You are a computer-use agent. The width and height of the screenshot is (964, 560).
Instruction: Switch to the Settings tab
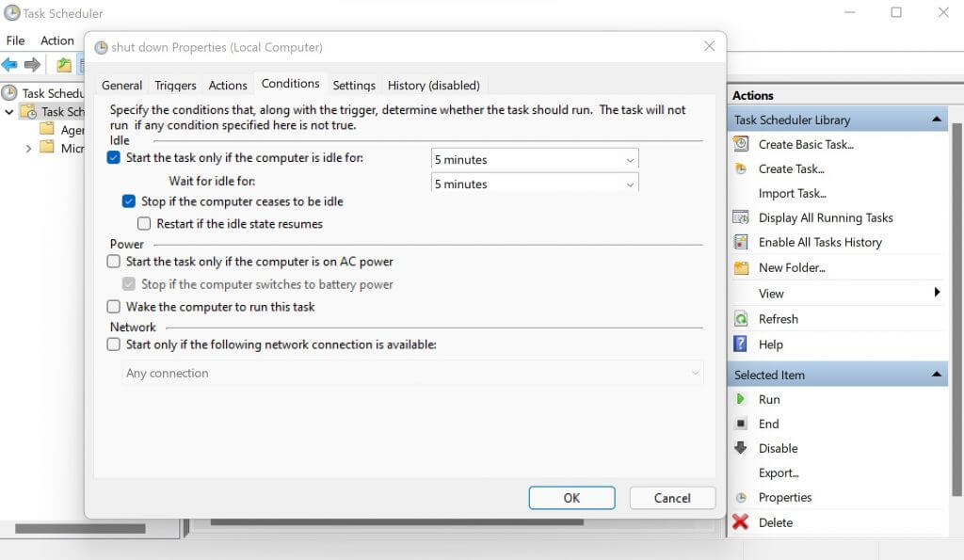[x=354, y=85]
